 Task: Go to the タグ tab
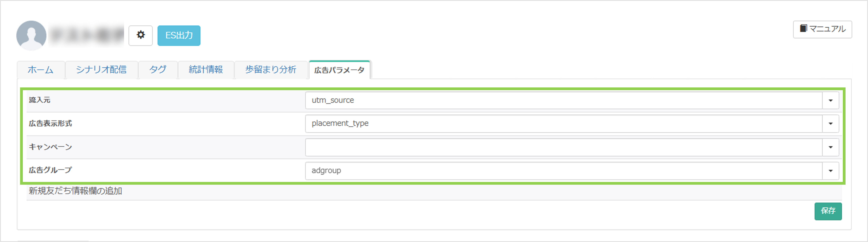[x=158, y=70]
